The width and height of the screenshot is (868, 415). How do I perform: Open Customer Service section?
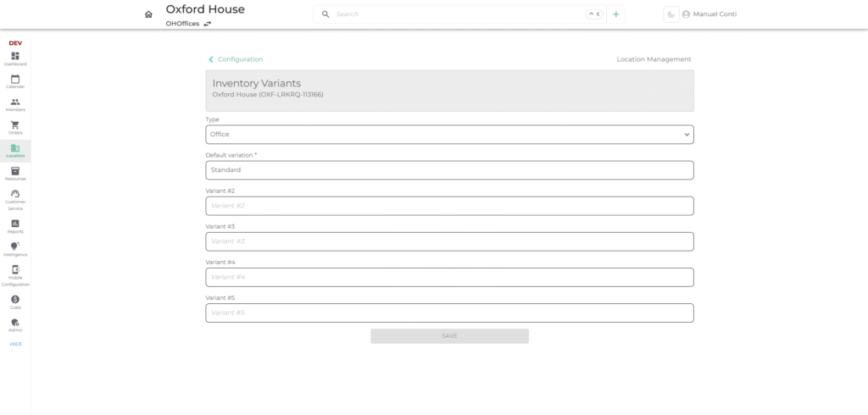pyautogui.click(x=15, y=197)
